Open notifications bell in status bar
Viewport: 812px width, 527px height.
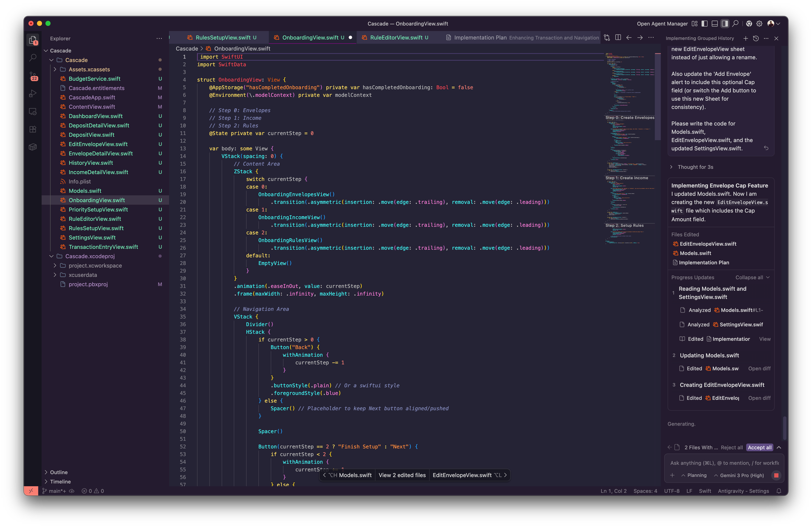pyautogui.click(x=779, y=491)
